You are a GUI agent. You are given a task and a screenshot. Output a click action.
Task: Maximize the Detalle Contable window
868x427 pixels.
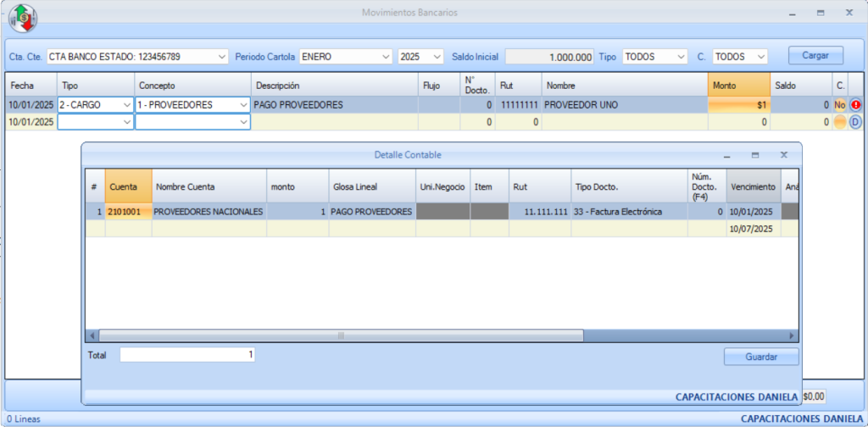coord(755,156)
